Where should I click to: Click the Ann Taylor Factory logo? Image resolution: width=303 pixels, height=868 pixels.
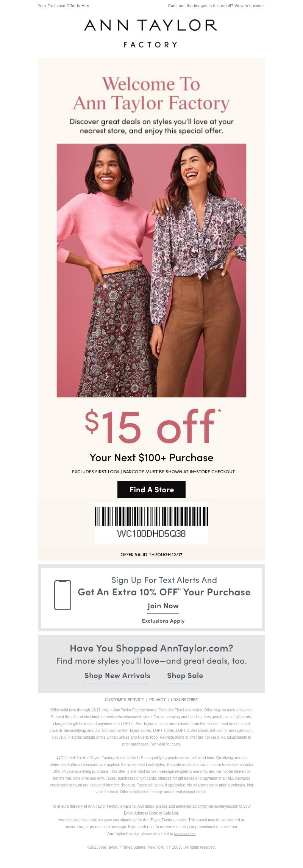click(151, 33)
